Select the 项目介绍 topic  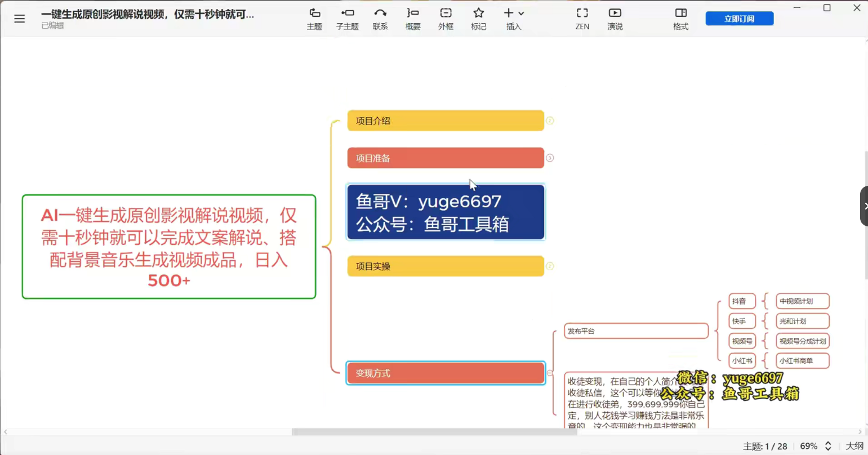point(446,121)
